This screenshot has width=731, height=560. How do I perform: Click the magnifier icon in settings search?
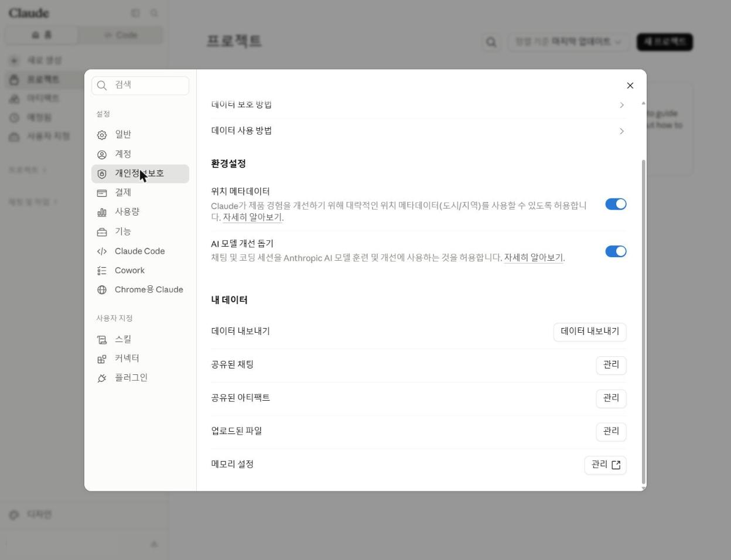tap(102, 86)
